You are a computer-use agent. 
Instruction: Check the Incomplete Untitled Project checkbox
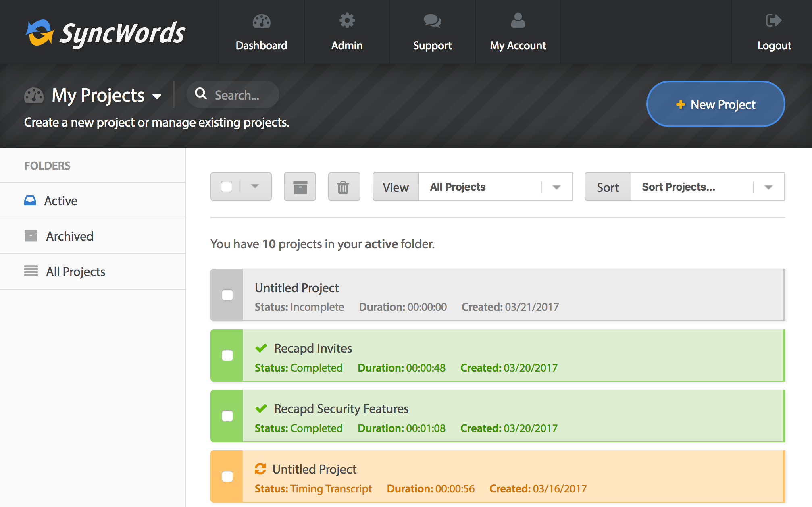pyautogui.click(x=227, y=295)
